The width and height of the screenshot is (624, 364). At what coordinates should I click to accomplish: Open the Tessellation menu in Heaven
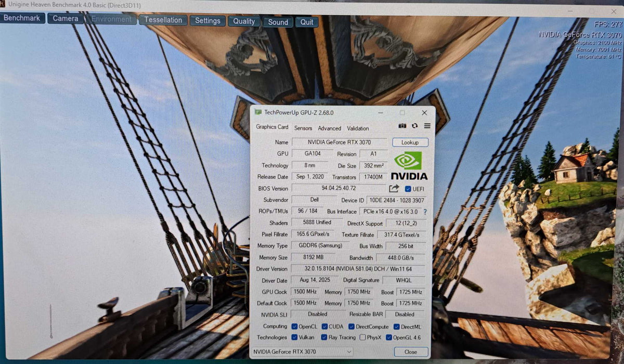[x=163, y=20]
